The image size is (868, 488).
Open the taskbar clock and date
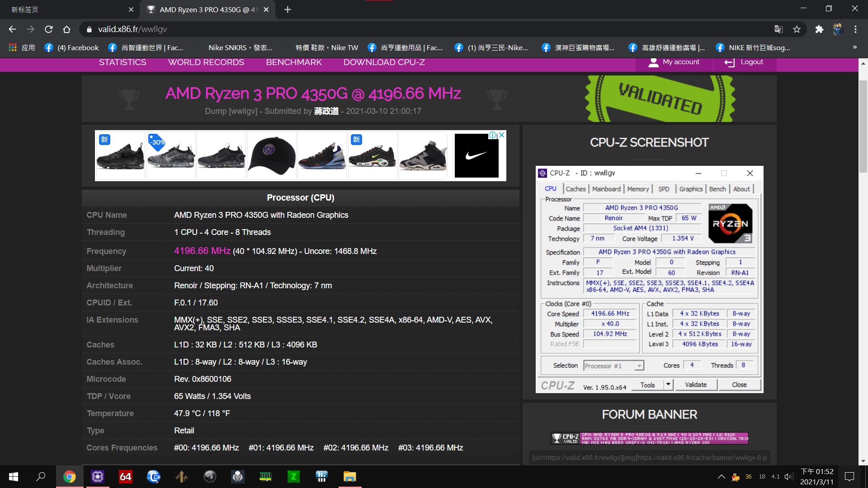tap(817, 477)
